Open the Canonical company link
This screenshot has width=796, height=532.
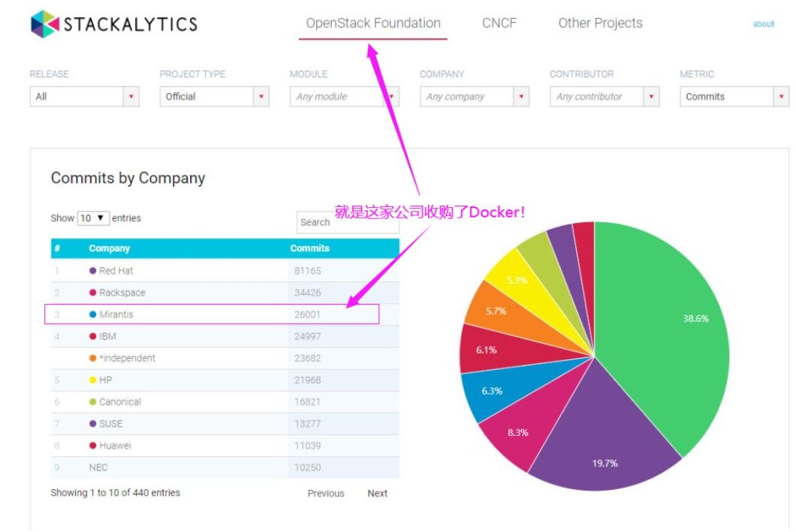(120, 401)
